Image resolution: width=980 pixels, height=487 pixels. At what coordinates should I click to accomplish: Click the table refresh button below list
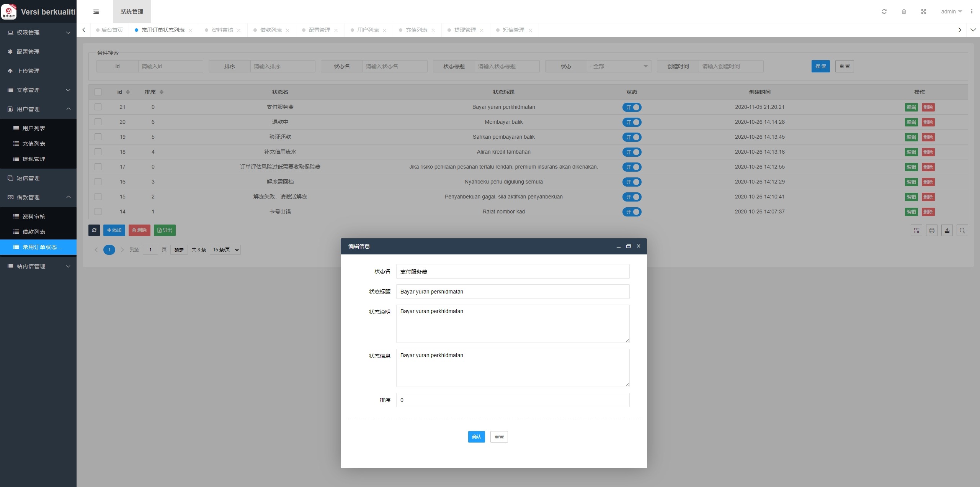(94, 230)
